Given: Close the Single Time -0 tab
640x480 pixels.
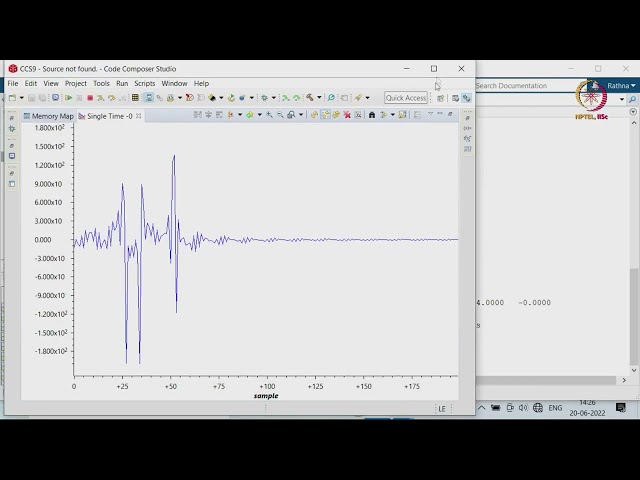Looking at the screenshot, I should pyautogui.click(x=139, y=116).
